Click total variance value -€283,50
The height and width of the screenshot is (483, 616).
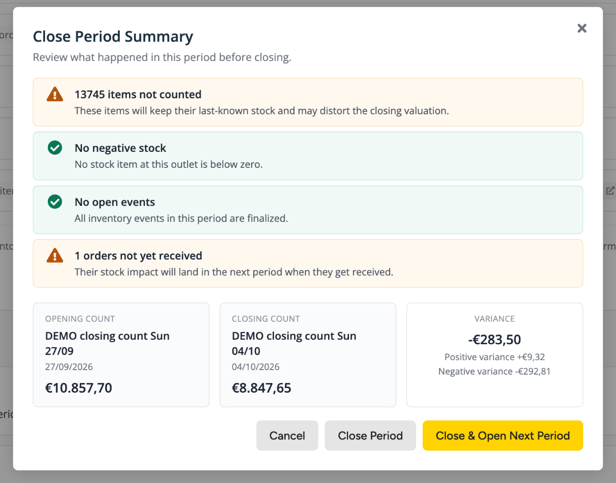coord(494,339)
